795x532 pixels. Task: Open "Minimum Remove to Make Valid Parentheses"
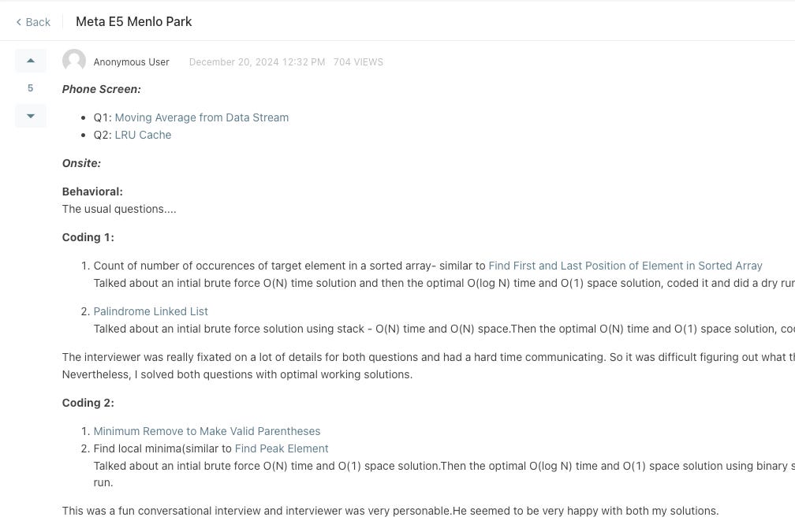pos(207,431)
